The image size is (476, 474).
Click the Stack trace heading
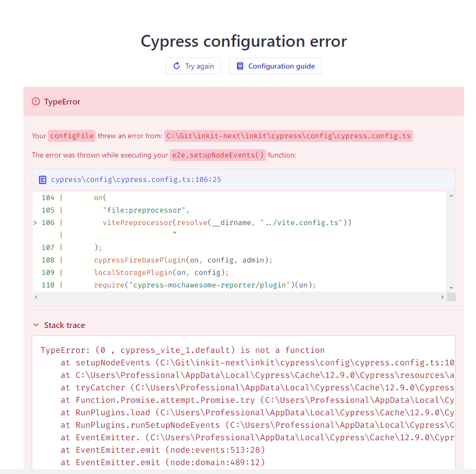pyautogui.click(x=64, y=325)
